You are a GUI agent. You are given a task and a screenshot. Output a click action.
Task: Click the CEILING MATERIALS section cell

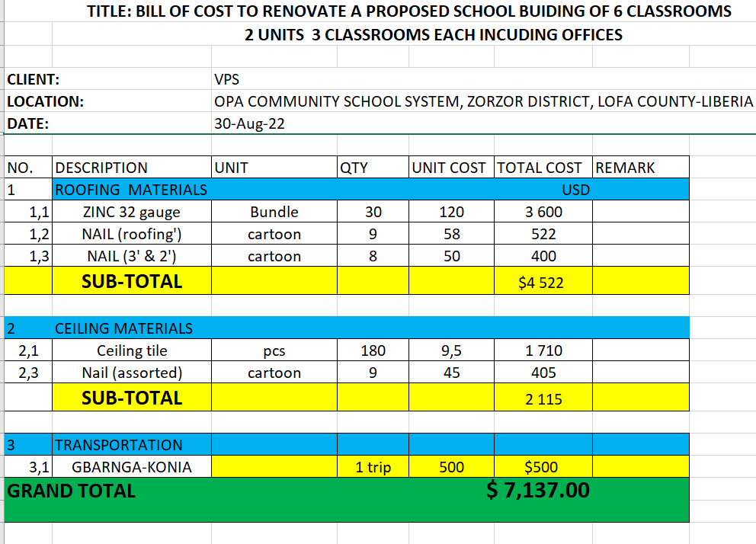pyautogui.click(x=123, y=328)
